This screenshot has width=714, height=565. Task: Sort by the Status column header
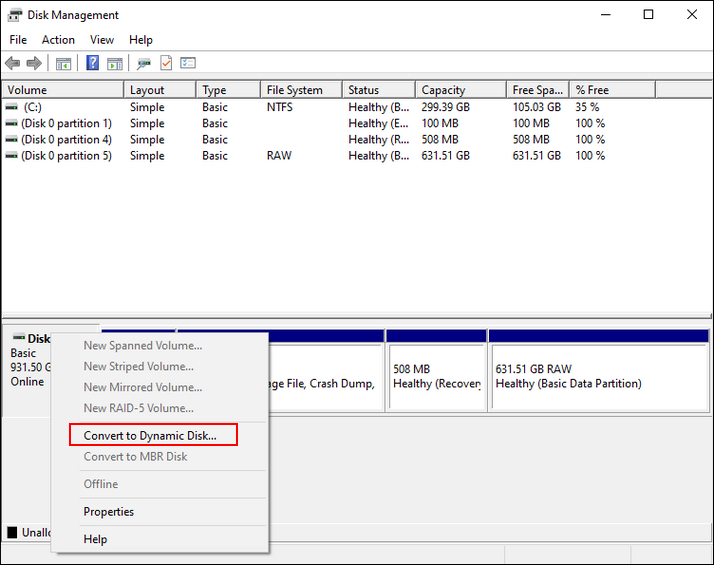(x=379, y=90)
